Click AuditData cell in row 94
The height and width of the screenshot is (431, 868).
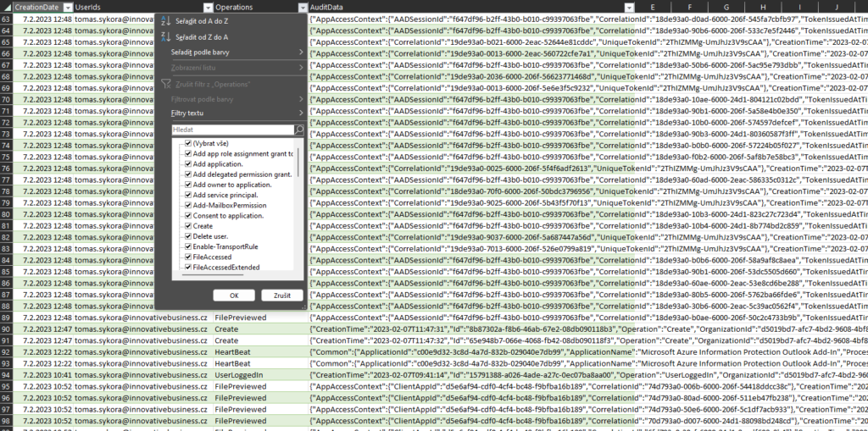pos(472,375)
